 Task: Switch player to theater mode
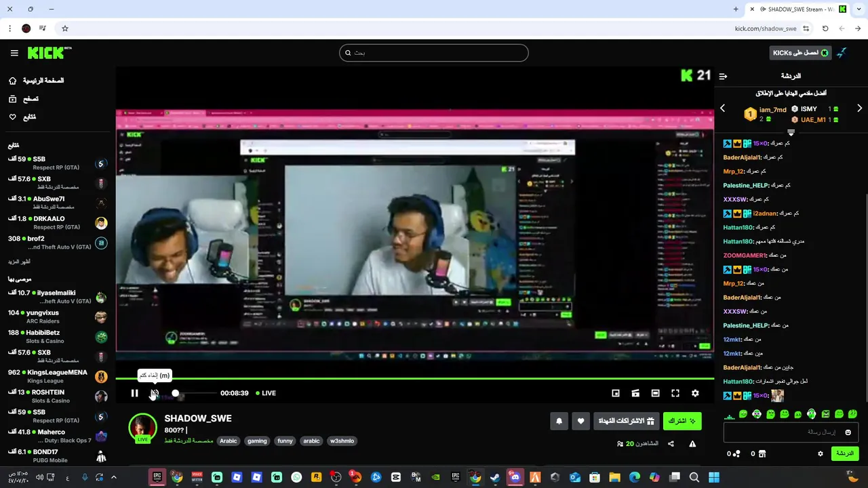(655, 393)
